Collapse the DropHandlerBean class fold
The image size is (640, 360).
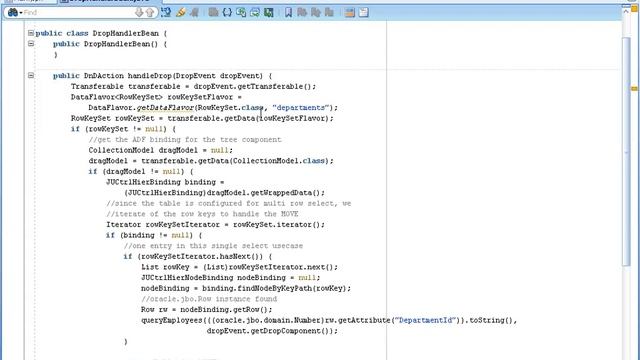click(x=31, y=33)
